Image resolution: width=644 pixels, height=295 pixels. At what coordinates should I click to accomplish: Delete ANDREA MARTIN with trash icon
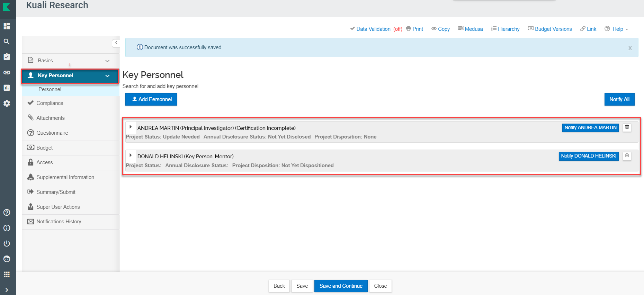(x=627, y=127)
